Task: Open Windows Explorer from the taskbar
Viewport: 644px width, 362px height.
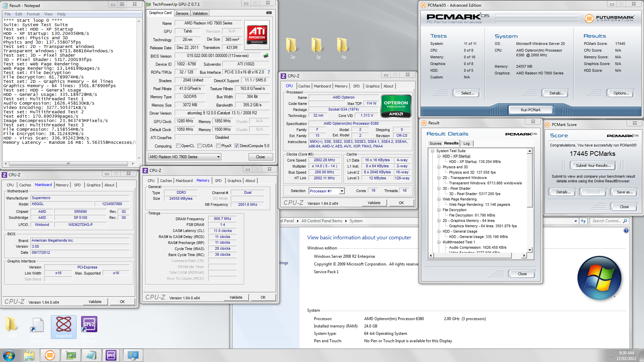Action: coord(29,355)
